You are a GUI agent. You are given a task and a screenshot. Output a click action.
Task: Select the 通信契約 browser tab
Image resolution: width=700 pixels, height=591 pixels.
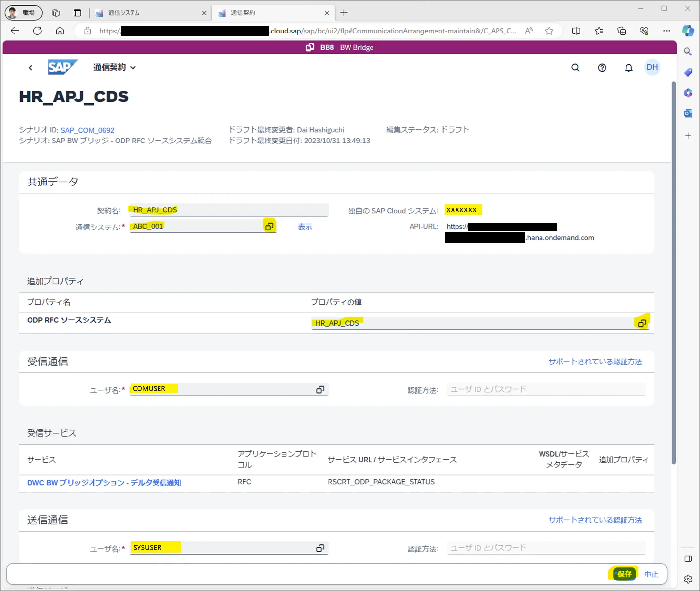point(273,13)
